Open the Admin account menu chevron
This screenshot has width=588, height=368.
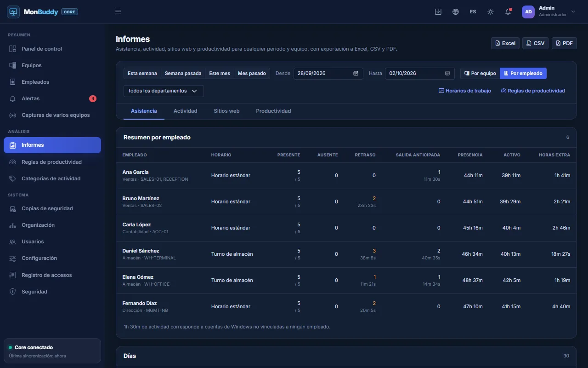point(573,11)
